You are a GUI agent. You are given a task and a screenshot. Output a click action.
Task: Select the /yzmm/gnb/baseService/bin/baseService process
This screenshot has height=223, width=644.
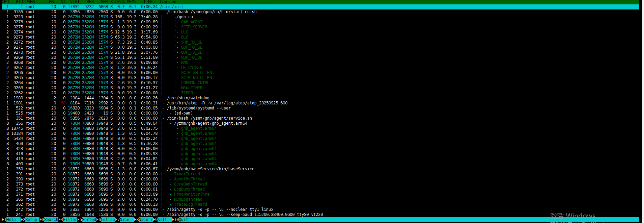click(211, 169)
